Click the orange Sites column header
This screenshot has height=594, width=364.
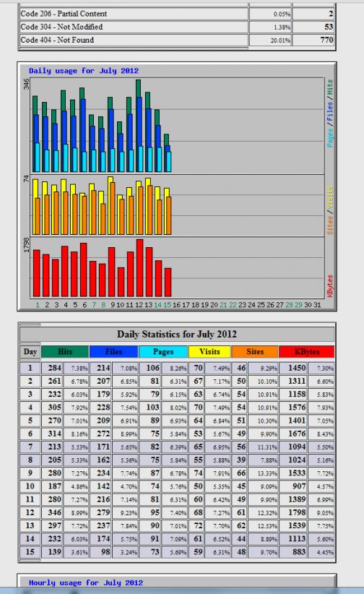coord(255,351)
